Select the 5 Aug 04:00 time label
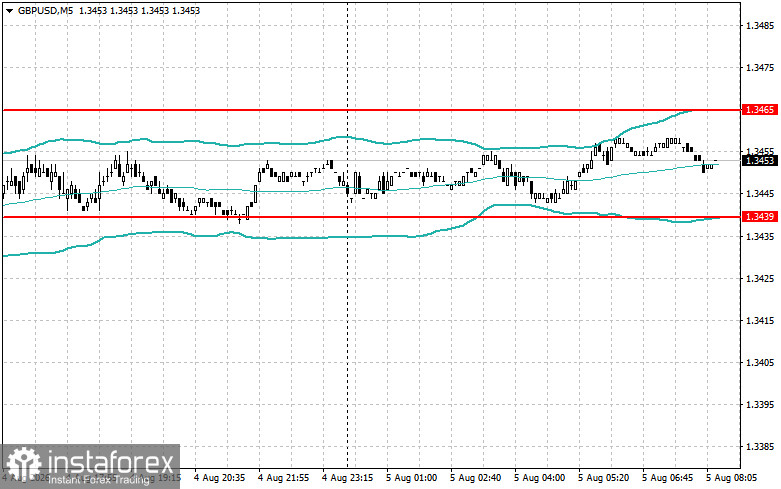This screenshot has width=781, height=489. pos(539,478)
